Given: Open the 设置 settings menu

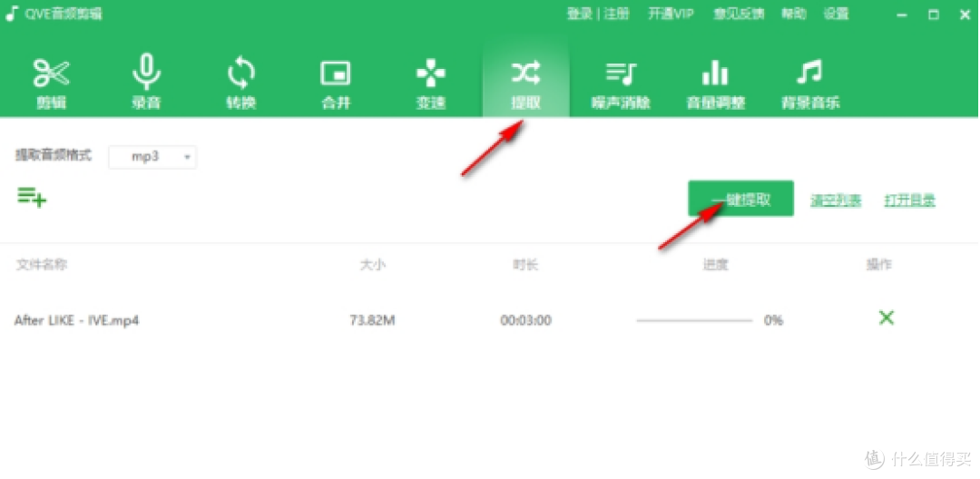Looking at the screenshot, I should (x=836, y=14).
